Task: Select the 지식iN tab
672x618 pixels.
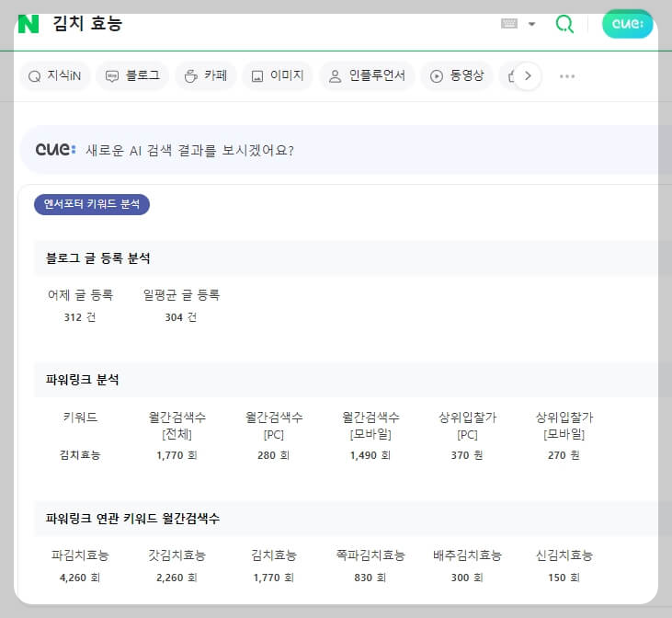Action: 55,76
